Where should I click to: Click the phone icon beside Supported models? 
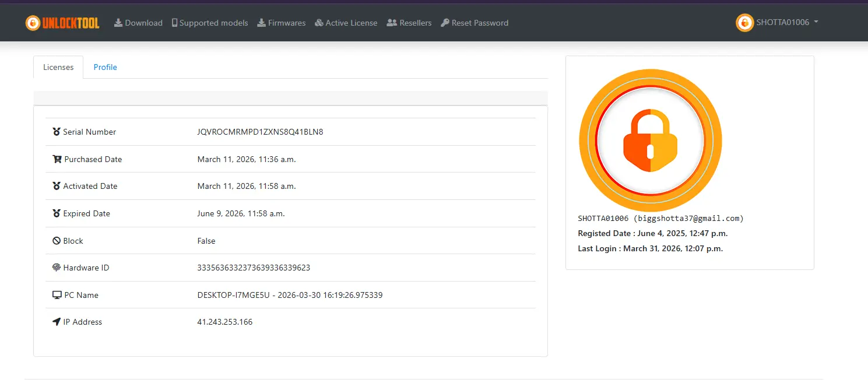tap(174, 23)
